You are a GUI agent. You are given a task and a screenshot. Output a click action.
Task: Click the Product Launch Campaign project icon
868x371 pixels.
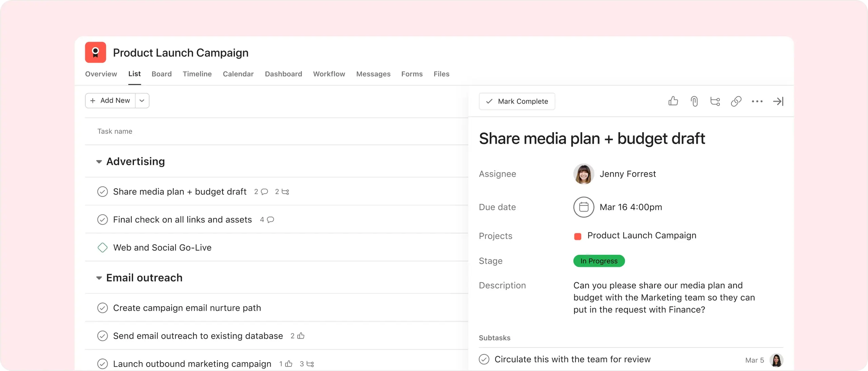pos(95,53)
